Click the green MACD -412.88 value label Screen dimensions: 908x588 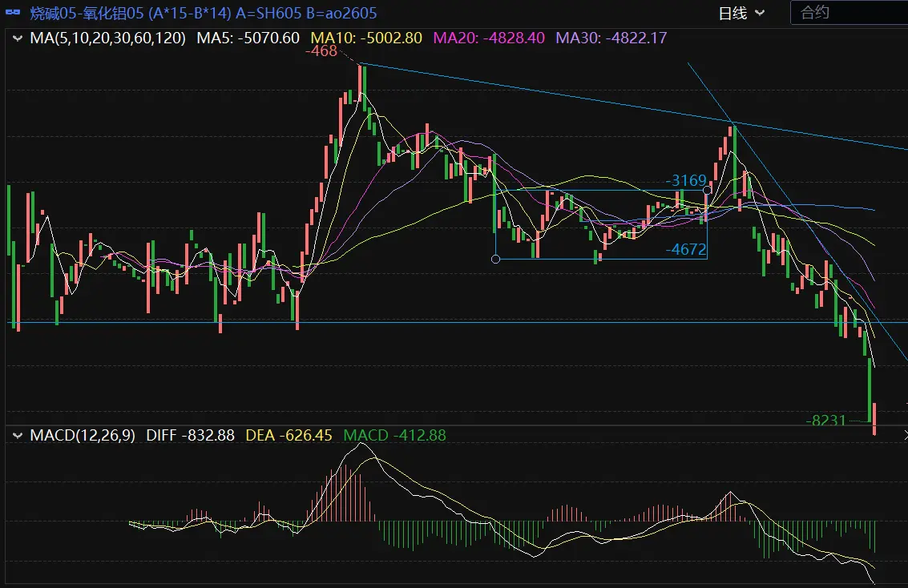[394, 435]
